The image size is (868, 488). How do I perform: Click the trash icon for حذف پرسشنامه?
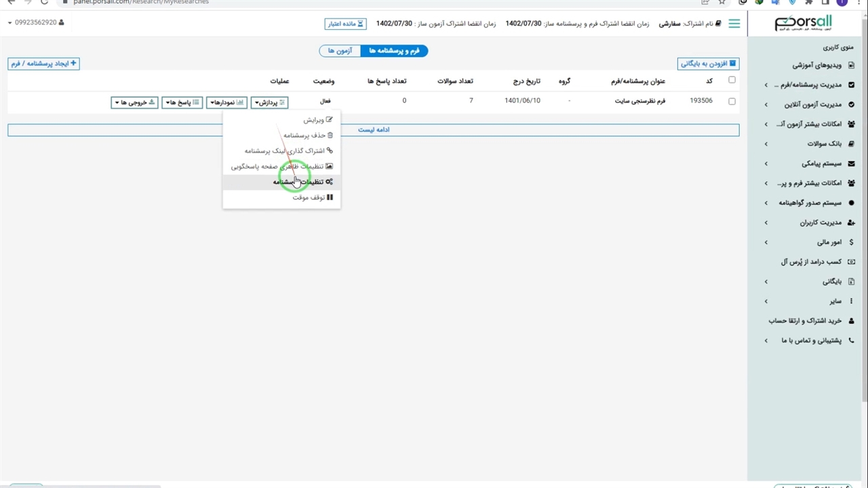tap(330, 136)
